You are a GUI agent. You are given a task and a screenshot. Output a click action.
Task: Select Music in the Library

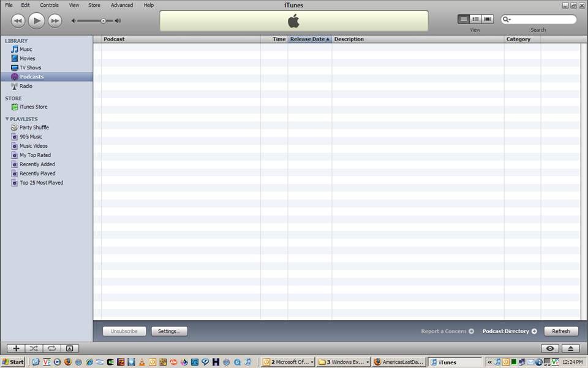coord(47,49)
